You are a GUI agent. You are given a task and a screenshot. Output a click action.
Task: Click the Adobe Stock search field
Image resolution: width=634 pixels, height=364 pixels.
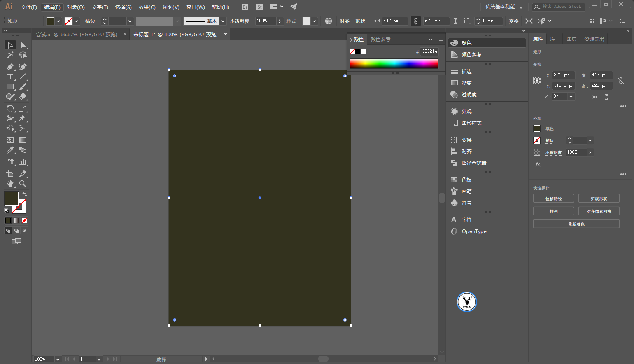[559, 7]
